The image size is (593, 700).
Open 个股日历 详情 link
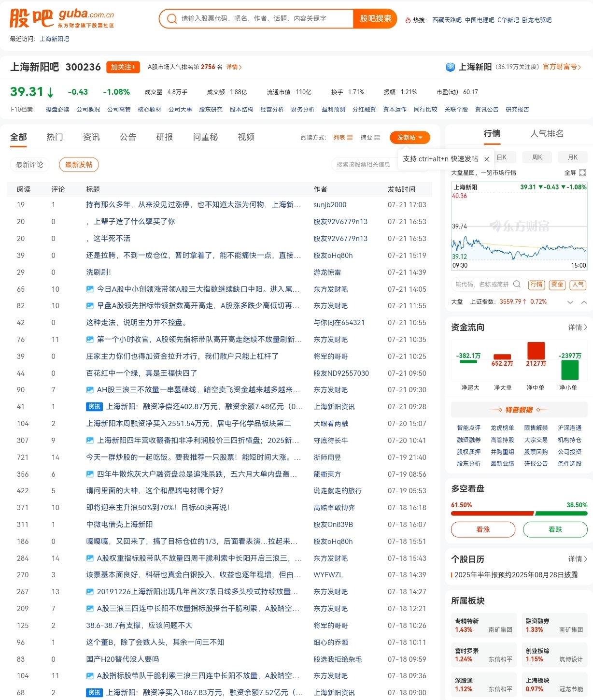tap(578, 559)
